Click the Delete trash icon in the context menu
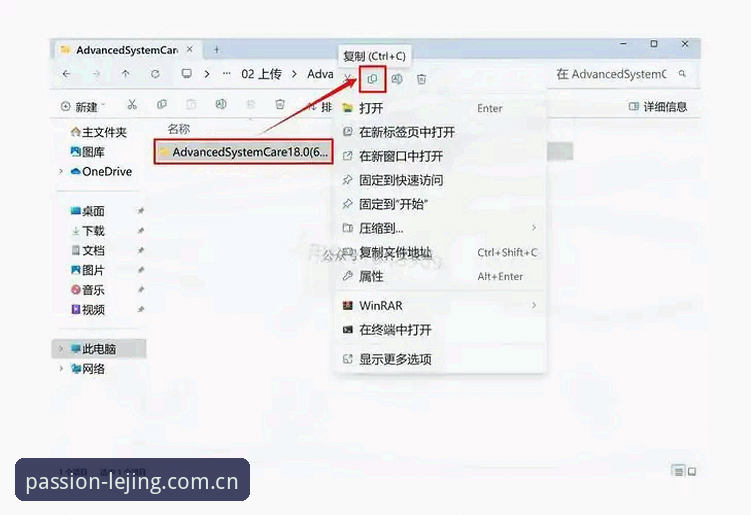Image resolution: width=751 pixels, height=515 pixels. (x=421, y=79)
